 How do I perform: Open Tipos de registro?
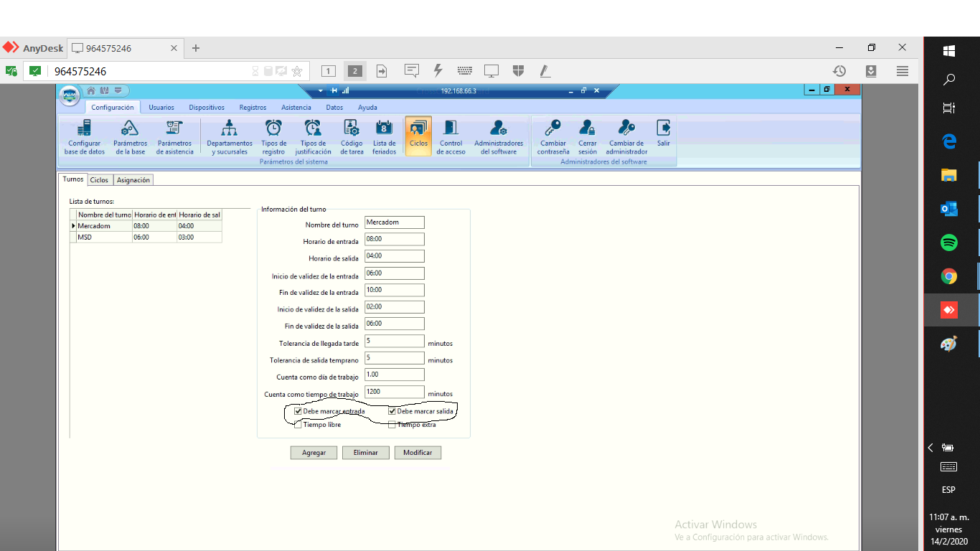click(273, 137)
